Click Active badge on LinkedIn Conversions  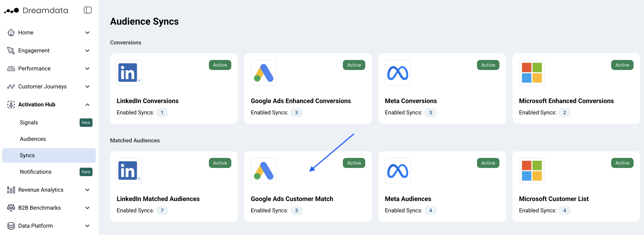pyautogui.click(x=220, y=65)
